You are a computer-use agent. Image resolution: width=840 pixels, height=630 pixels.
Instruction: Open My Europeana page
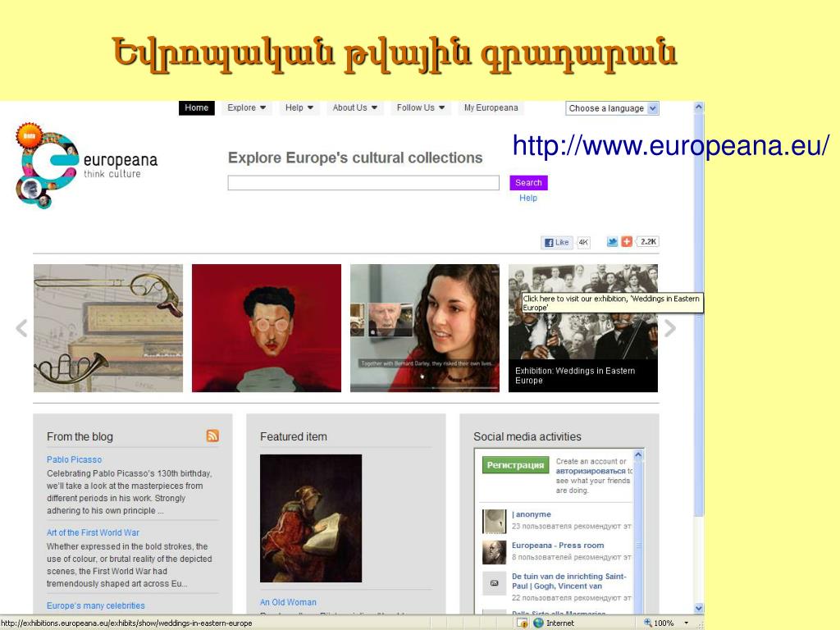(491, 107)
